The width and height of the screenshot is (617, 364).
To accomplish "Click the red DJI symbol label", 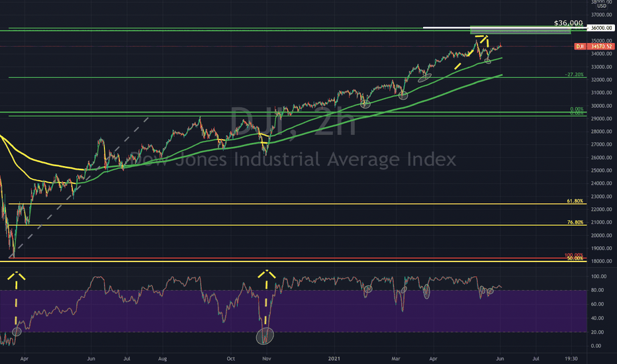I will click(580, 46).
